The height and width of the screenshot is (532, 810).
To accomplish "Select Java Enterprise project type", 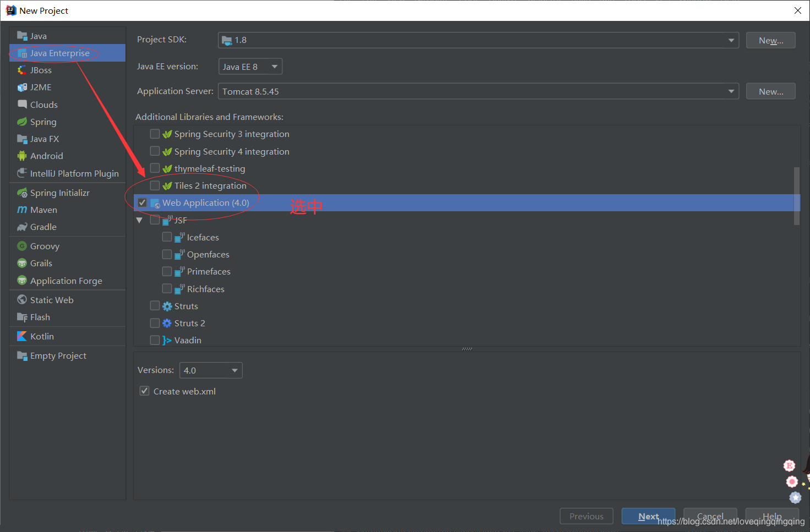I will click(x=67, y=53).
